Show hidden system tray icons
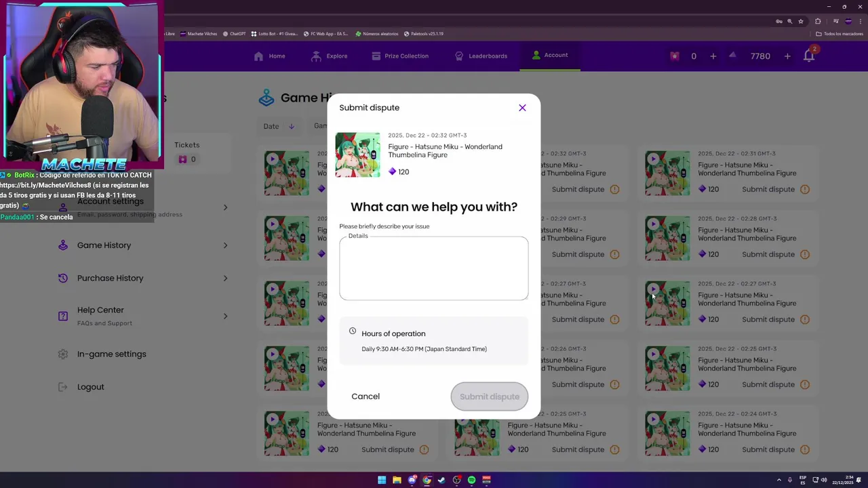This screenshot has height=488, width=868. (778, 480)
